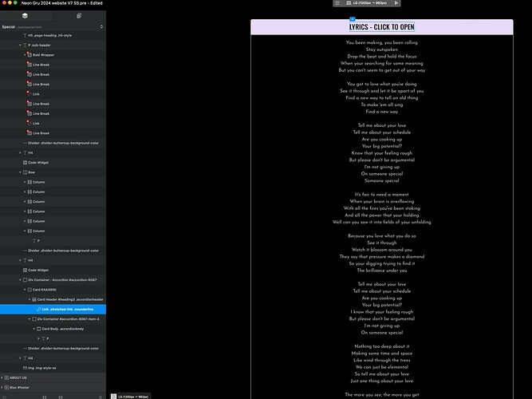Click the preview play button
Screen dimensions: 532x399
pos(396,2)
